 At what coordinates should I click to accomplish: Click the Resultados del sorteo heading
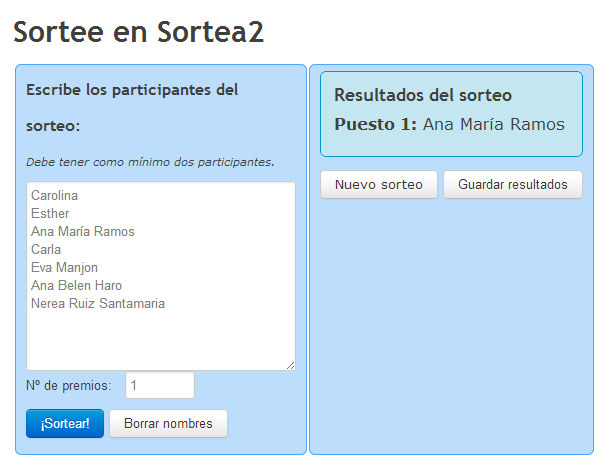tap(423, 96)
